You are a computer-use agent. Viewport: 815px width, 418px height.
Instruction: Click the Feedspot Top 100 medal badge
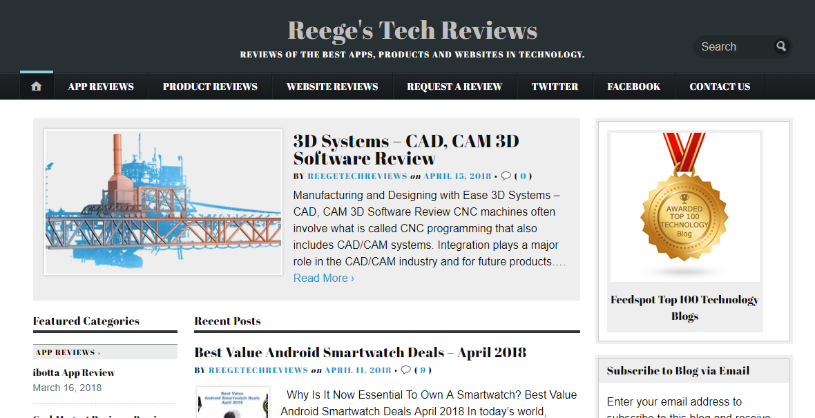pos(685,205)
